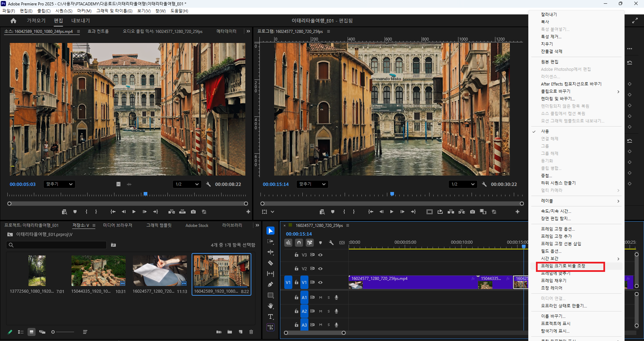Switch to the 편집 workspace
Screen dimensions: 644x341
click(58, 20)
